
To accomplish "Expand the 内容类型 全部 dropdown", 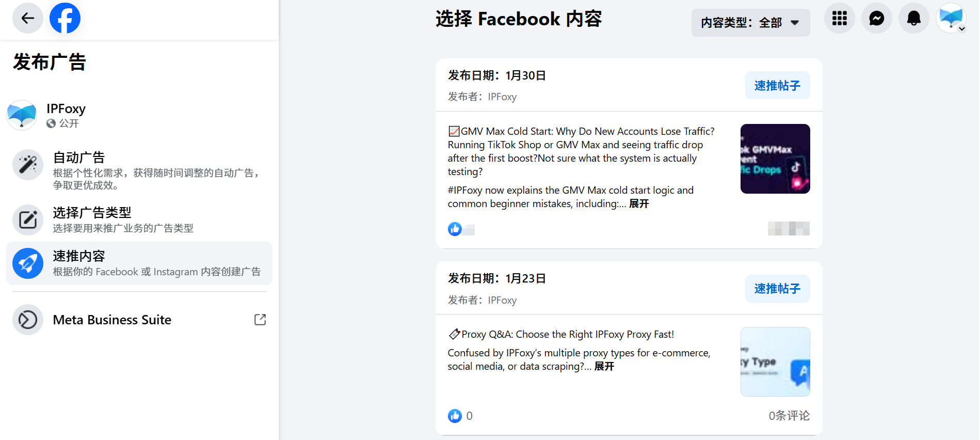I will tap(750, 23).
